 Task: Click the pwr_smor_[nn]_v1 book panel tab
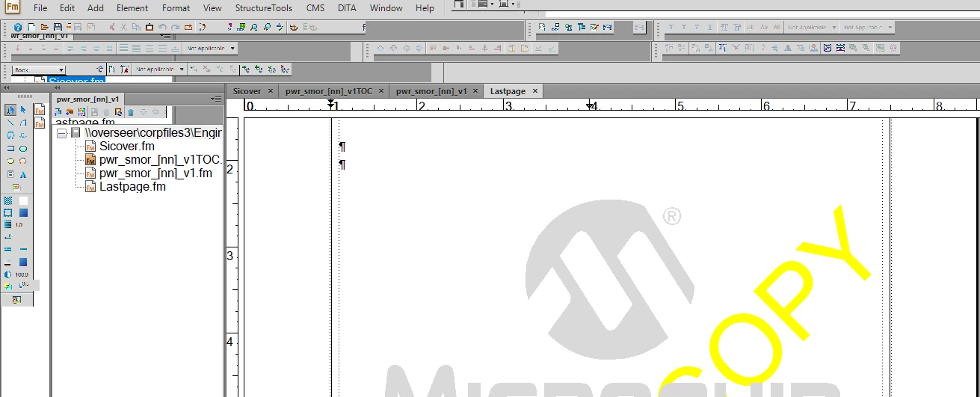pos(88,99)
